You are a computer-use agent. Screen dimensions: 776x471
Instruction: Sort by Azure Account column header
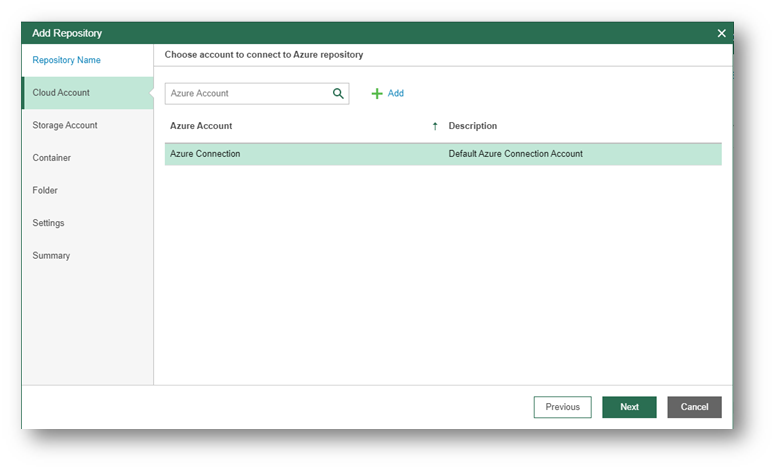[201, 126]
